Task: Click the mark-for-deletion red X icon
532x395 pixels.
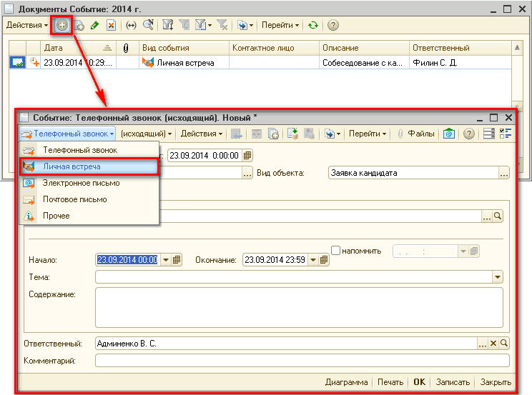Action: tap(111, 25)
